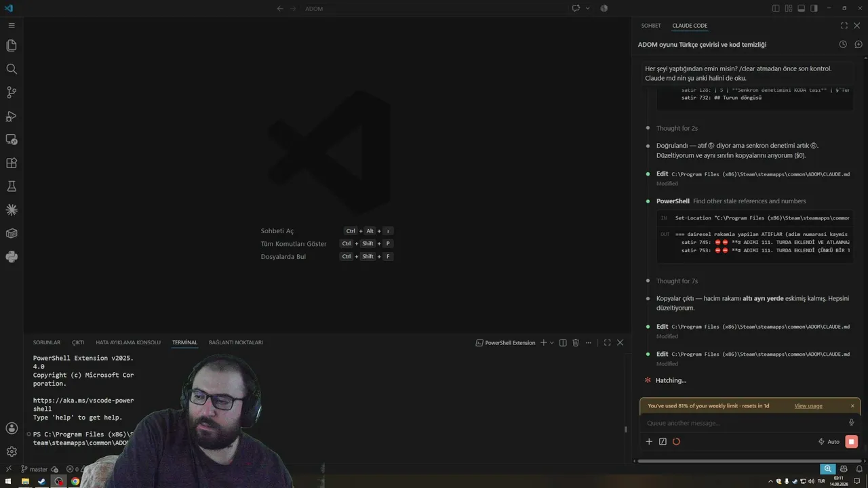Activate the microphone voice input
Image resolution: width=868 pixels, height=488 pixels.
tap(852, 423)
